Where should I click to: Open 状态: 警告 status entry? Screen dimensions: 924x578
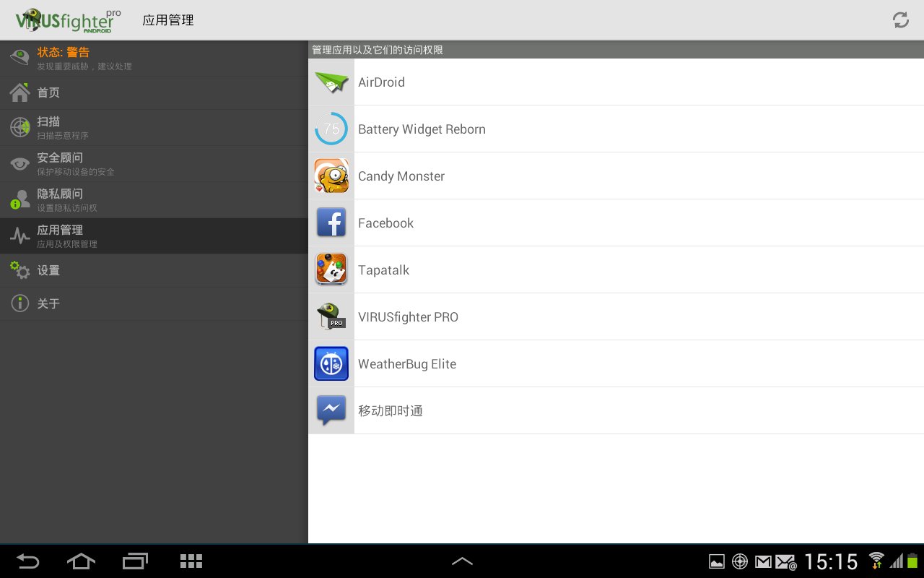point(154,59)
